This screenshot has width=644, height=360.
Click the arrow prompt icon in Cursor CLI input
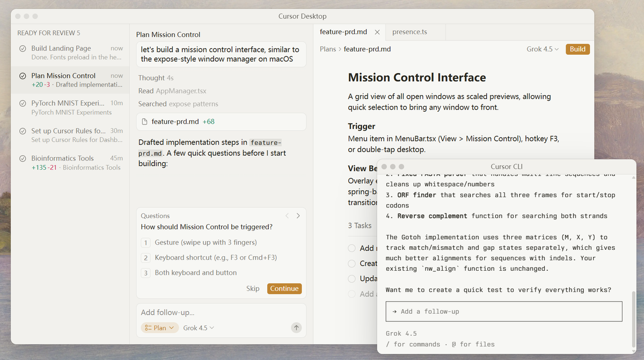pos(394,312)
